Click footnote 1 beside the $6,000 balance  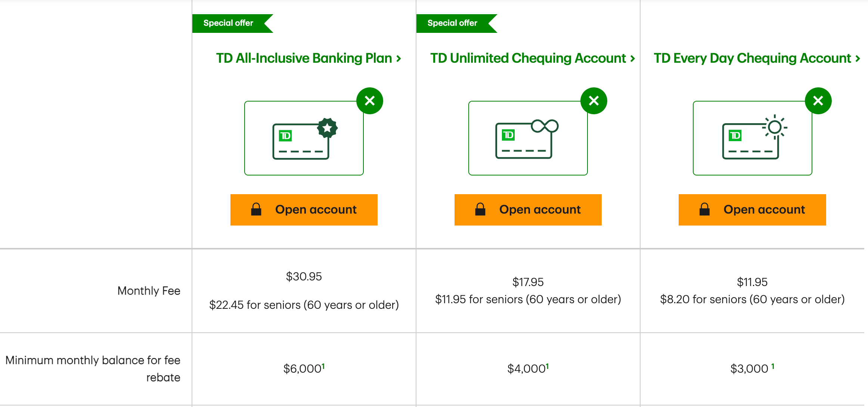point(323,366)
